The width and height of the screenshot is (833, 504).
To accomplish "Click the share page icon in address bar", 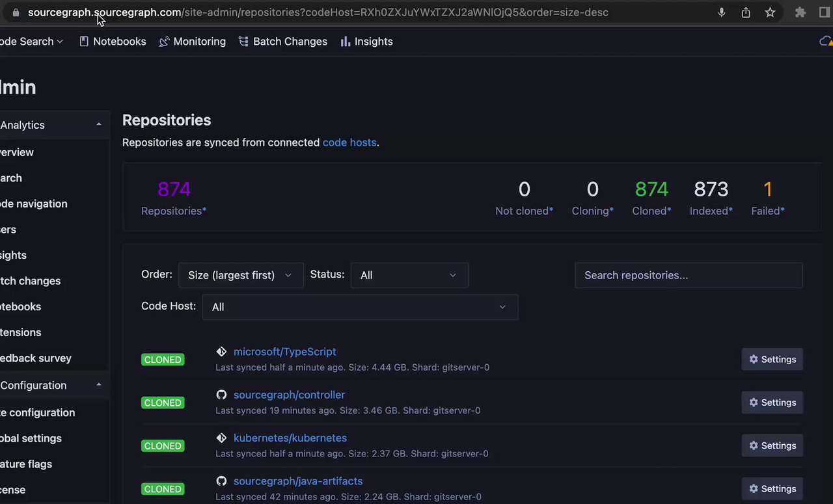I will (746, 12).
